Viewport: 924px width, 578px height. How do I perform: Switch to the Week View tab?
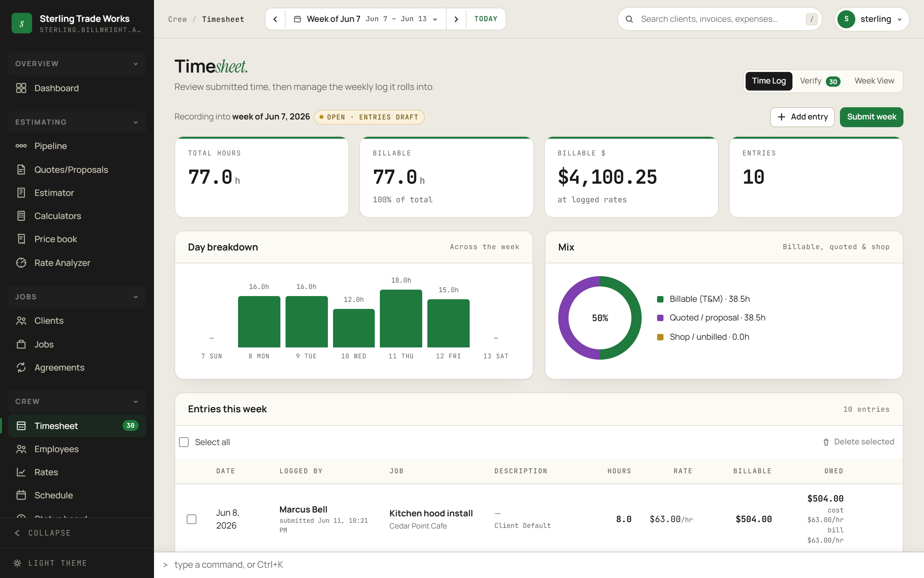[874, 81]
